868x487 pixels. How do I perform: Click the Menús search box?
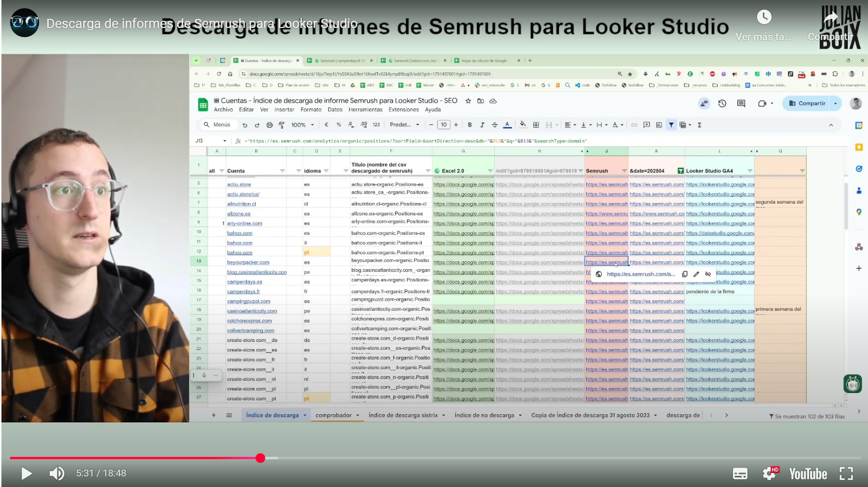[217, 125]
